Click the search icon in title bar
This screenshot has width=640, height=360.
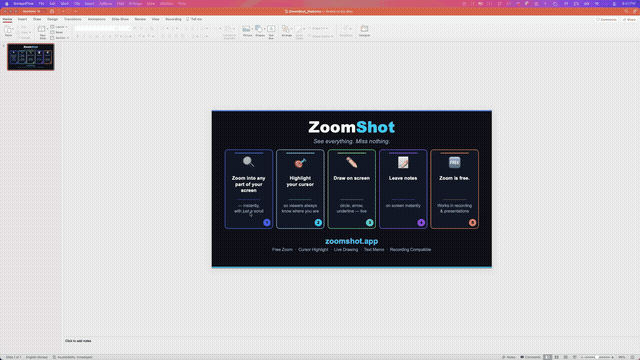coord(627,11)
